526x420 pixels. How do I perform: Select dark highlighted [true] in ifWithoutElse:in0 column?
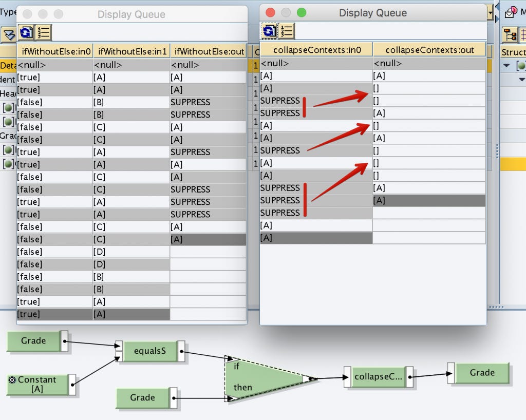pyautogui.click(x=55, y=314)
